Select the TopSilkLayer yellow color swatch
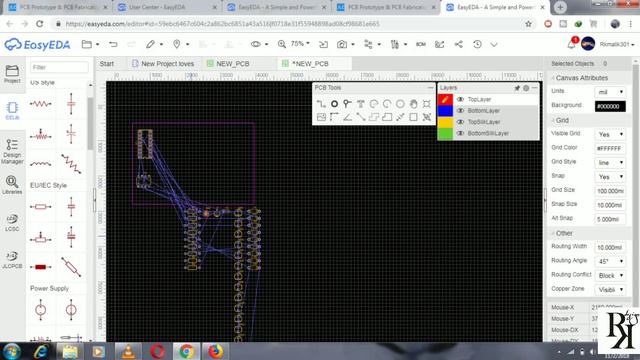Image resolution: width=640 pixels, height=360 pixels. click(x=445, y=122)
